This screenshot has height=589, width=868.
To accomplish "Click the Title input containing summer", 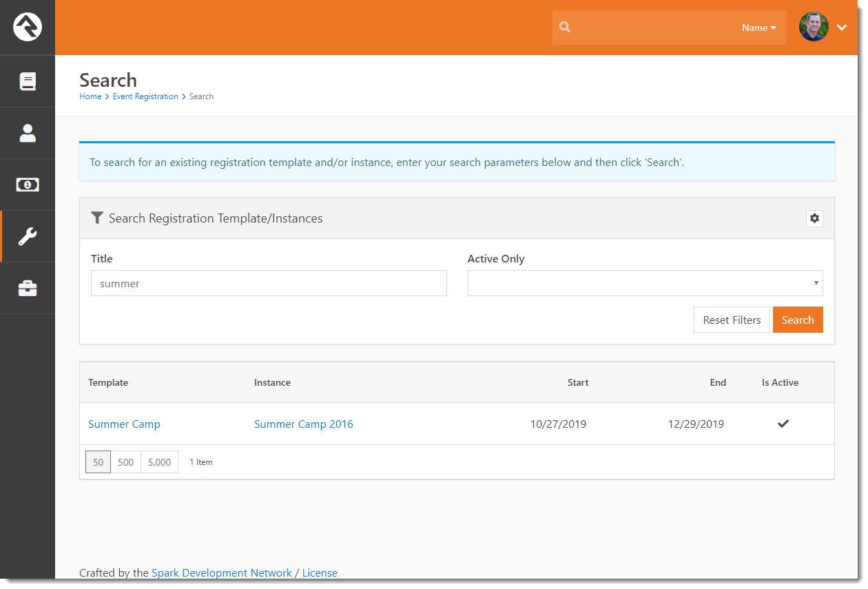I will (x=269, y=283).
